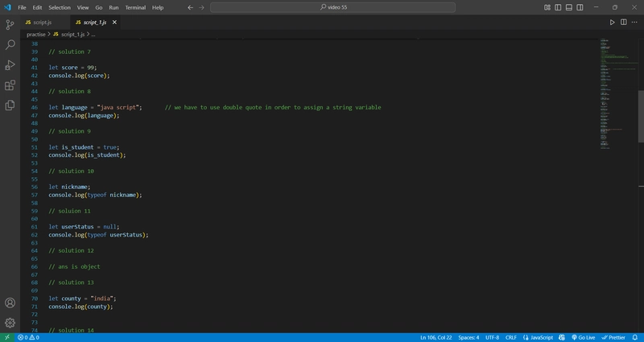Open the Source Control view
Viewport: 644px width, 342px height.
click(x=10, y=25)
